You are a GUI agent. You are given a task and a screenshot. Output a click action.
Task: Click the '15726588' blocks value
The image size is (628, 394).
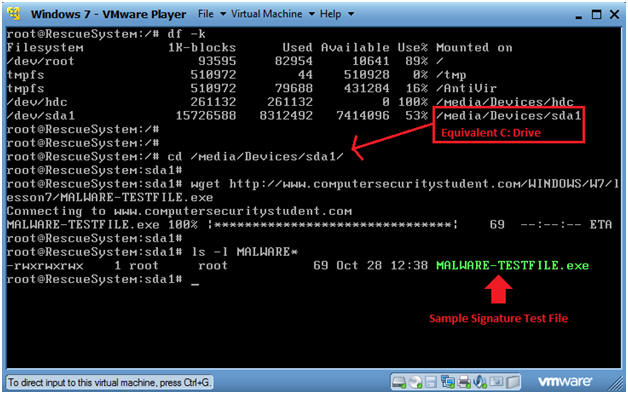(x=206, y=116)
